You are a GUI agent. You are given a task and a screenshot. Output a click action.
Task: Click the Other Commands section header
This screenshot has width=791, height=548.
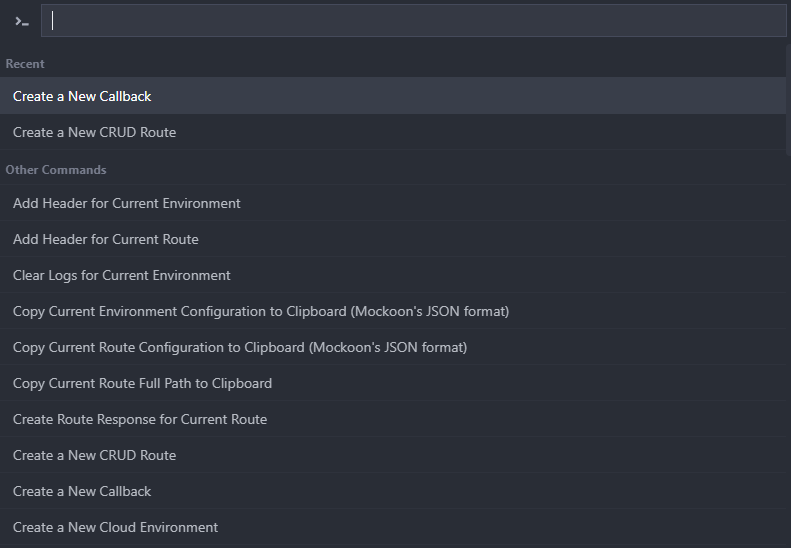tap(56, 170)
